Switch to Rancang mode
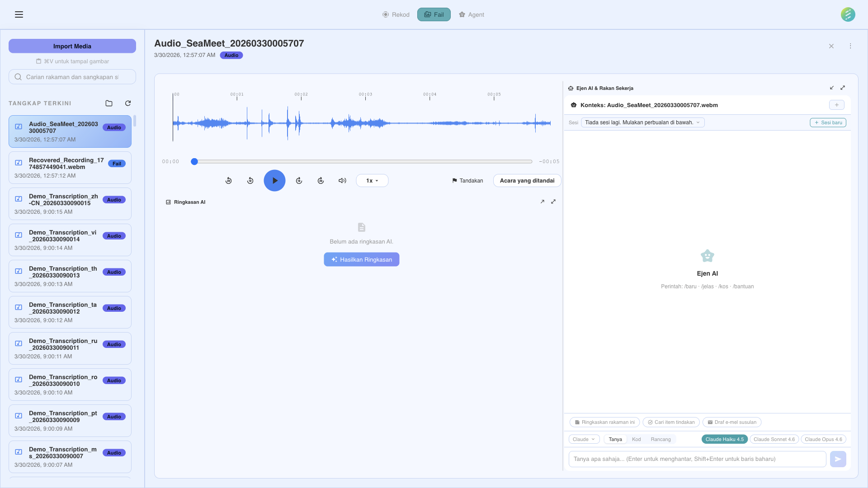Image resolution: width=868 pixels, height=488 pixels. pos(660,439)
